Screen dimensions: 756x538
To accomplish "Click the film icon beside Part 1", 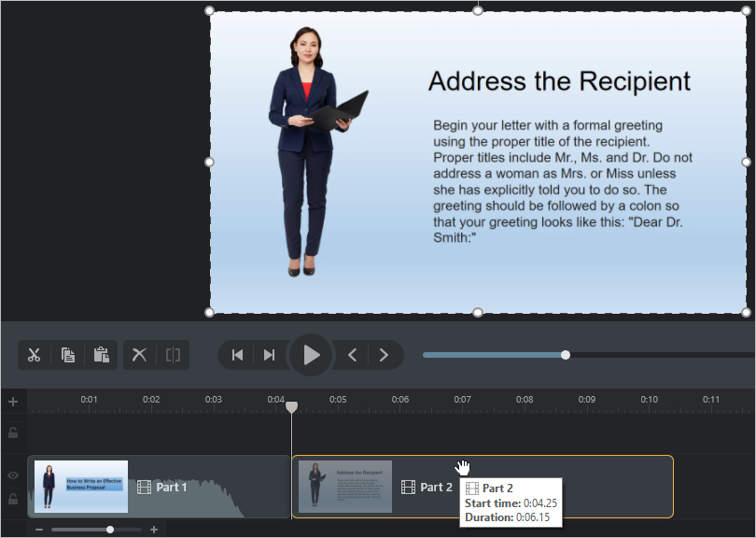I will (x=144, y=488).
